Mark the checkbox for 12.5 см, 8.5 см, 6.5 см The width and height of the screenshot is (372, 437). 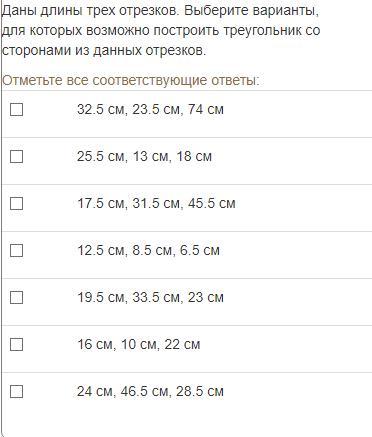tap(16, 250)
